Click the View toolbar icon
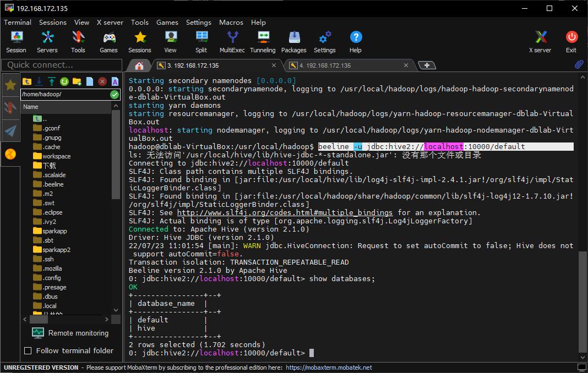Viewport: 588px width, 373px height. (171, 42)
